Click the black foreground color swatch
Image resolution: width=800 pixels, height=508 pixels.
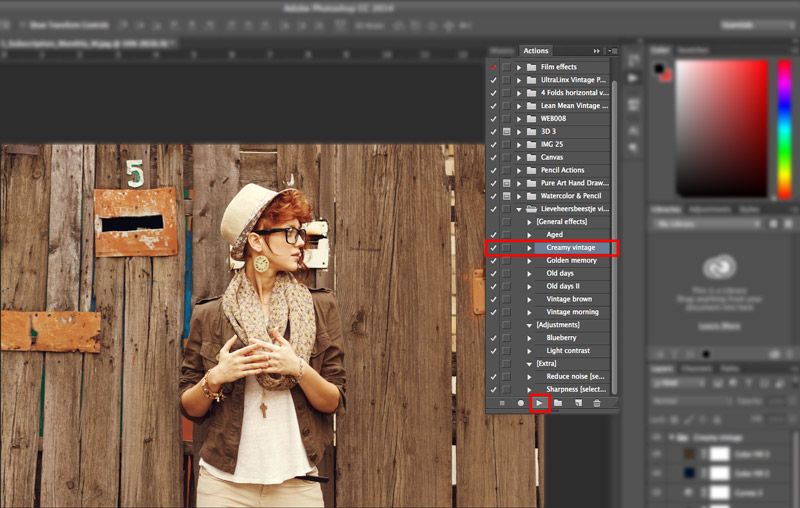coord(659,68)
